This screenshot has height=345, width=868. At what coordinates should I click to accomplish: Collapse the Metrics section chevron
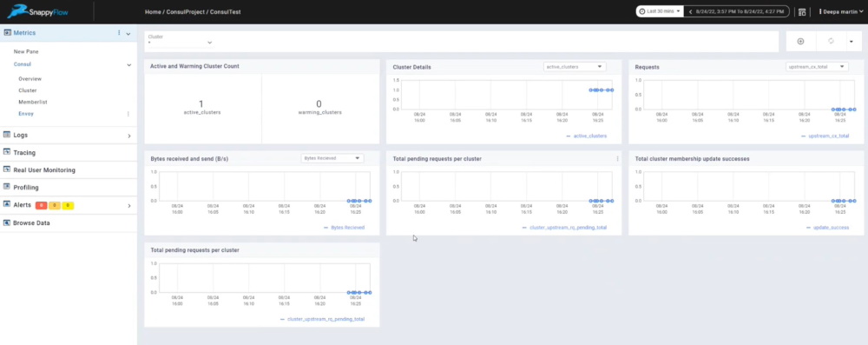click(x=128, y=34)
